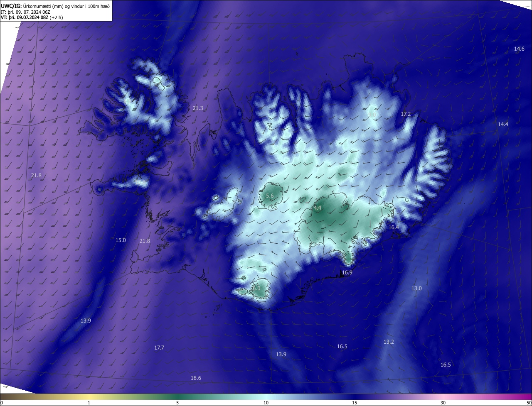Click the 13.0 value label
Image resolution: width=532 pixels, height=406 pixels.
pyautogui.click(x=416, y=289)
